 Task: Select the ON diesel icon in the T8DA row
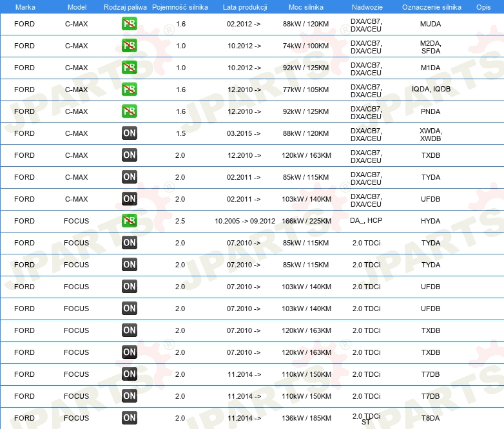click(129, 418)
